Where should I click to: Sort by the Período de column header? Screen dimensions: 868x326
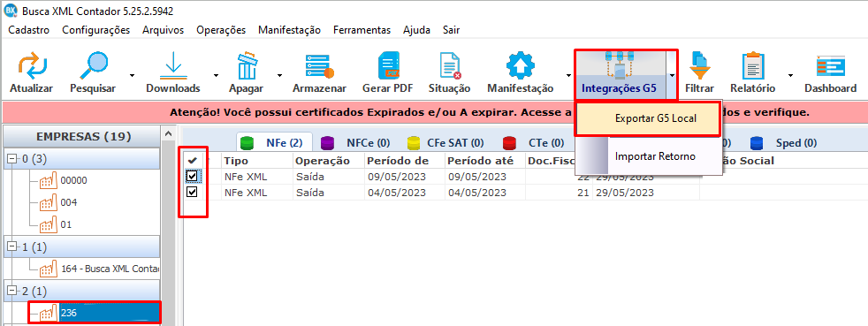pos(404,161)
